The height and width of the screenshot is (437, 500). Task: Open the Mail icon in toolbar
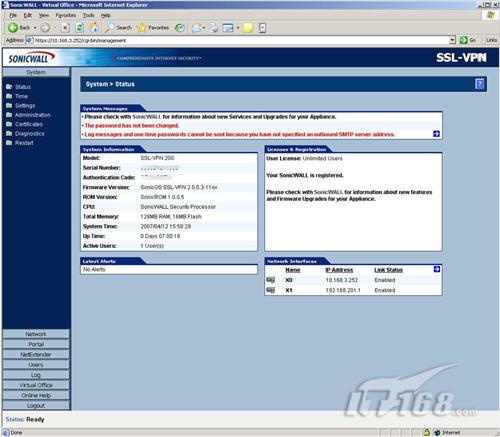tap(197, 28)
